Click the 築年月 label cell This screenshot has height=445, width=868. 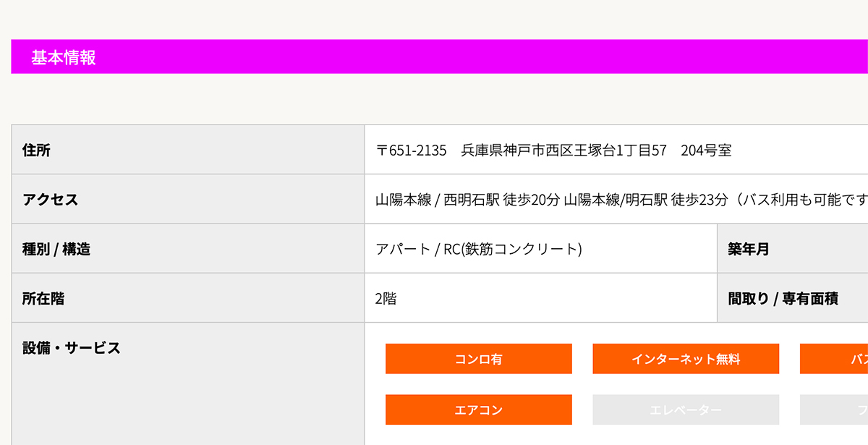pyautogui.click(x=793, y=249)
